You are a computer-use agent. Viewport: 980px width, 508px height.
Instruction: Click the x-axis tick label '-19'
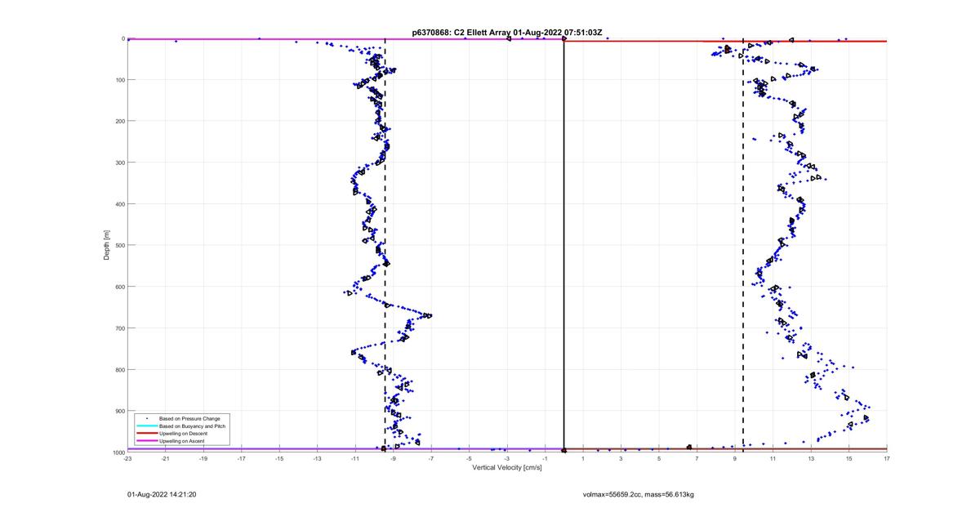click(x=203, y=459)
